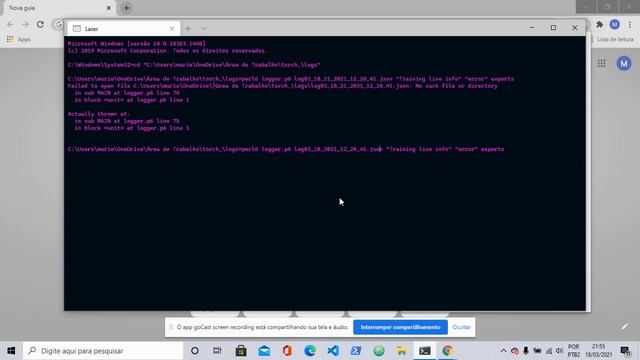
Task: Focus the taskbar search box
Action: pos(103,351)
